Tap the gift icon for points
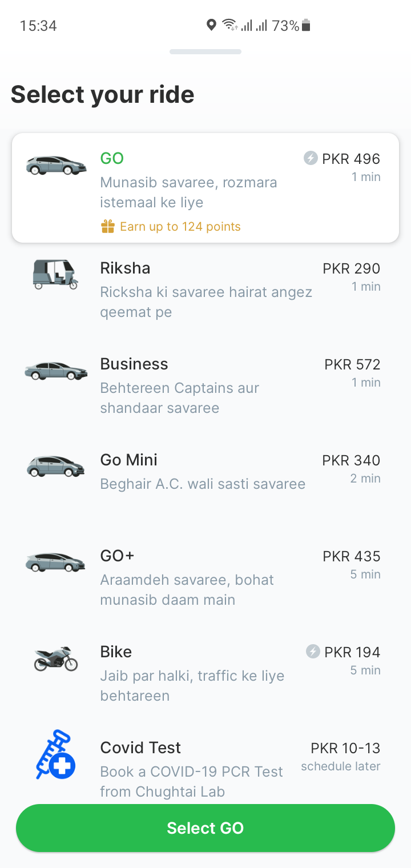This screenshot has width=411, height=868. pyautogui.click(x=108, y=227)
